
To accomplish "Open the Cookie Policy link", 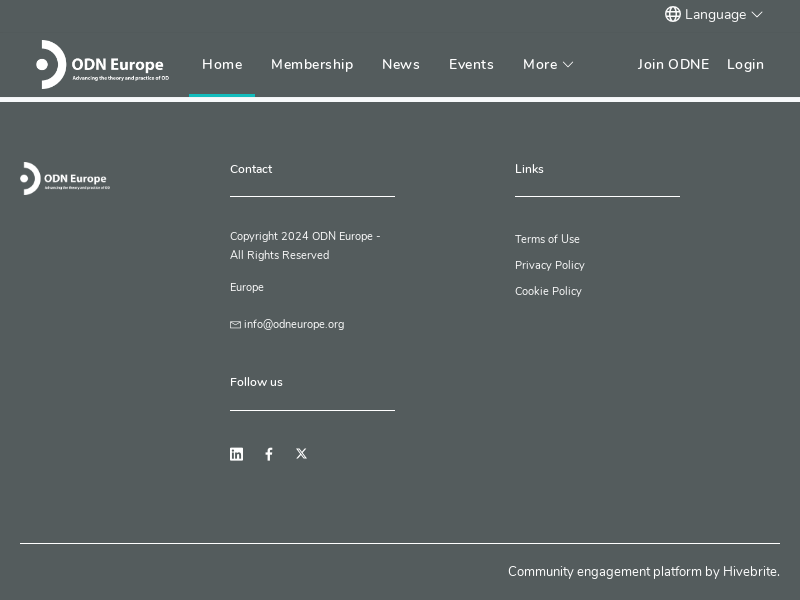I will (548, 291).
